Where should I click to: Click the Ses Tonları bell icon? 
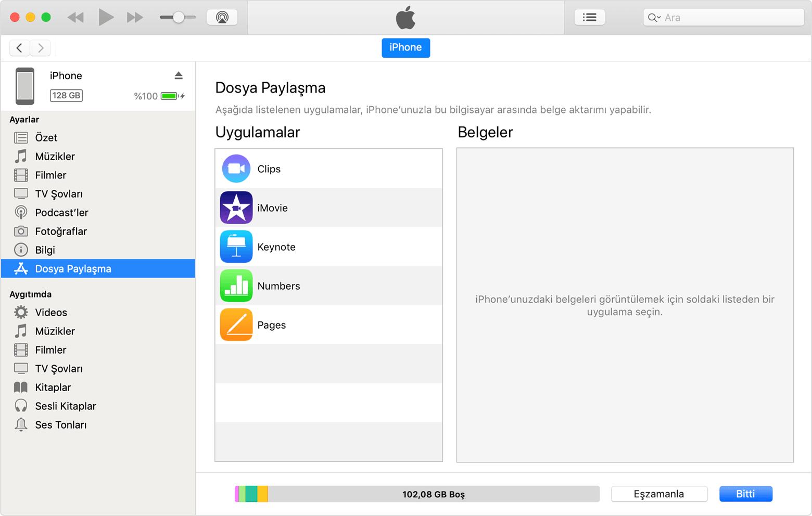21,424
